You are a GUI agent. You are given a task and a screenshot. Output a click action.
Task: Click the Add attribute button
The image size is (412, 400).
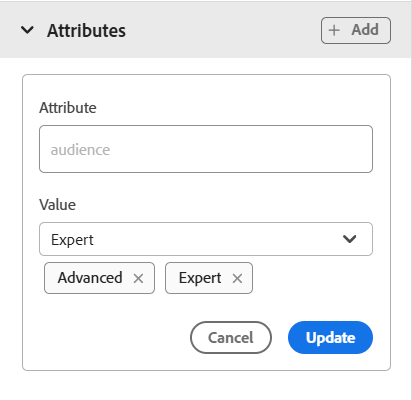(x=356, y=30)
